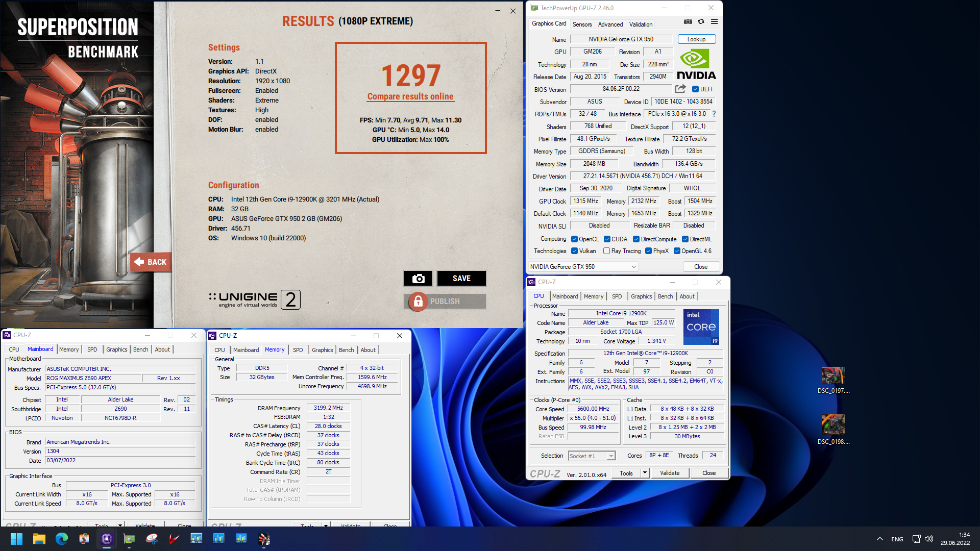Viewport: 980px width, 551px height.
Task: Click the PUBLISH button
Action: tap(445, 302)
